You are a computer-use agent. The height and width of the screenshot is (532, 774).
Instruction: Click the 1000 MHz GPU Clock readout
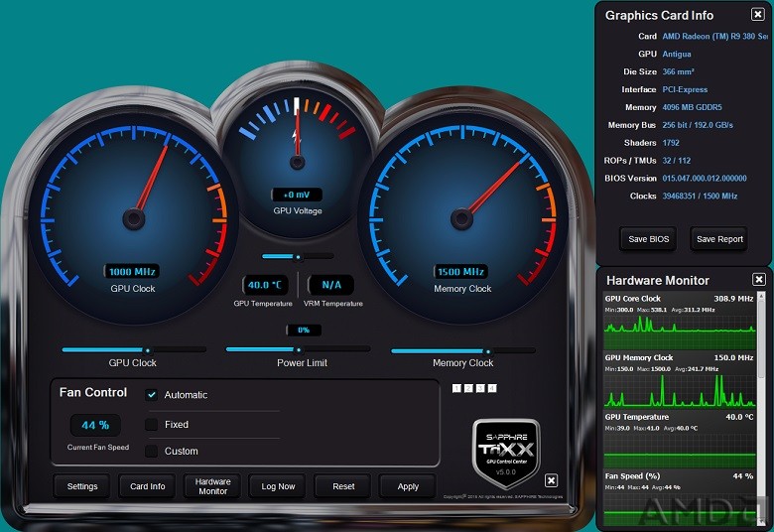(132, 272)
